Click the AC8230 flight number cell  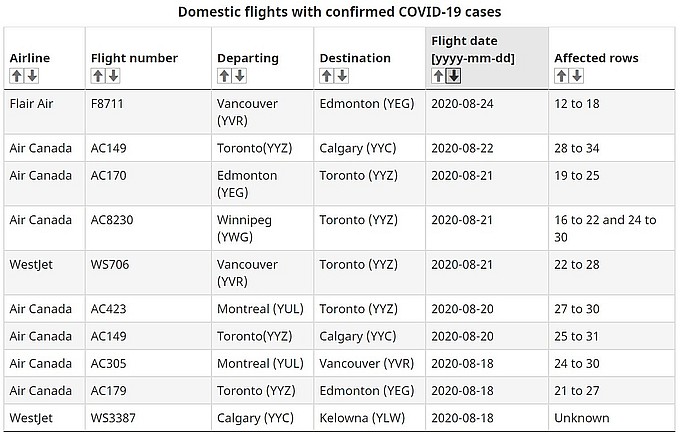pos(115,220)
